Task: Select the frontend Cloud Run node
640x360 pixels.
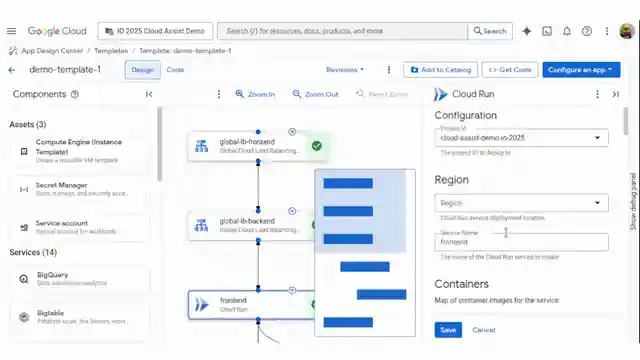Action: tap(251, 304)
